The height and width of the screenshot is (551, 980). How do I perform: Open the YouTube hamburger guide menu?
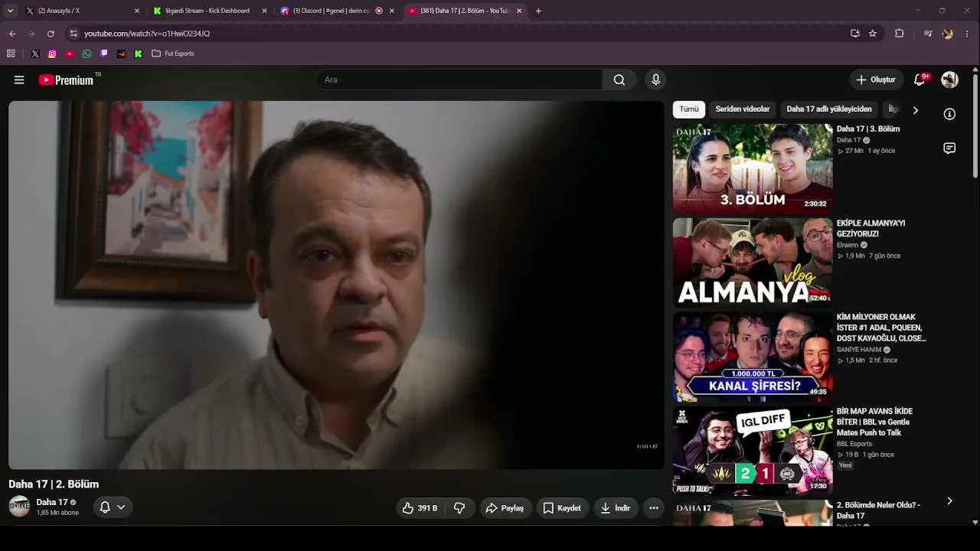(x=19, y=80)
